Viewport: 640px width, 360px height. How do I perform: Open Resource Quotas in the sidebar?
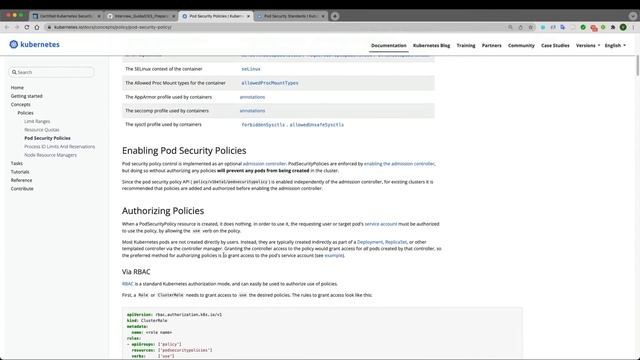42,130
